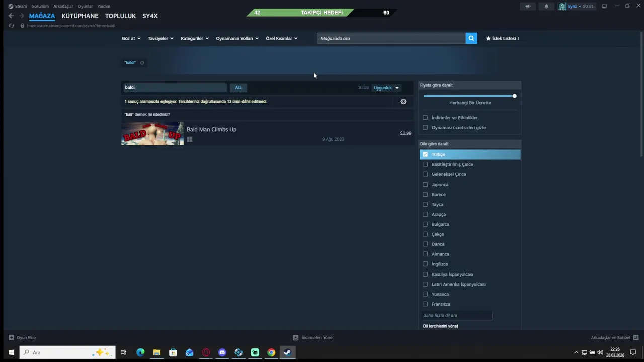Expand the Özel Kısımlar dropdown
Screen dimensions: 644x362
(282, 38)
